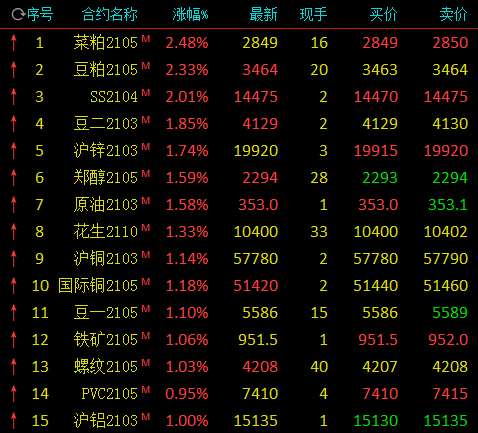Click the up arrow on 国际铜2105 row
Screen dimensions: 478x433
14,286
